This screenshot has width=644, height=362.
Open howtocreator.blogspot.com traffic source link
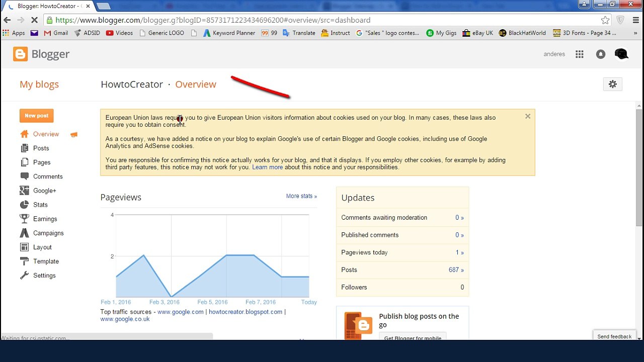point(246,312)
